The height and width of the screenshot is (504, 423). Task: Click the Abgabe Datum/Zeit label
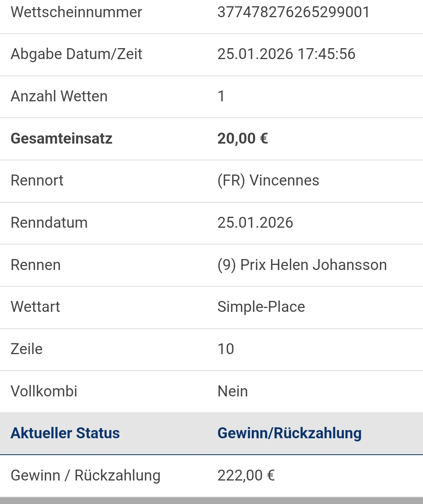click(x=76, y=54)
